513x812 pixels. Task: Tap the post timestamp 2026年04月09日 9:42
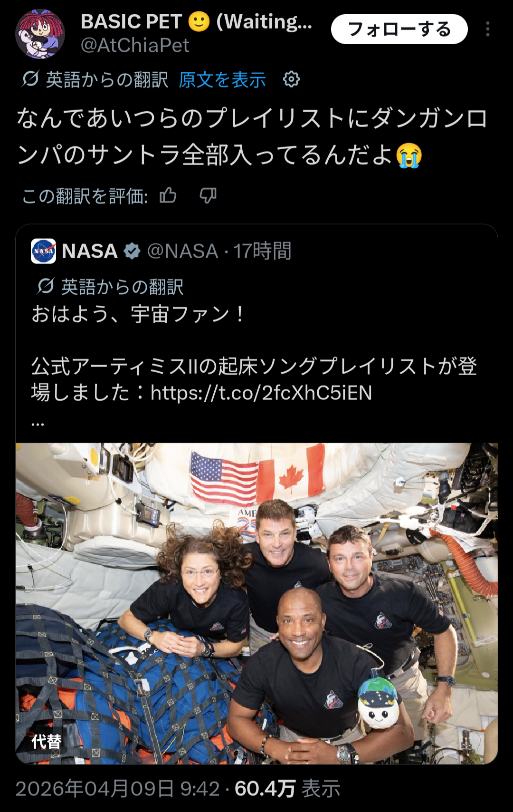117,789
